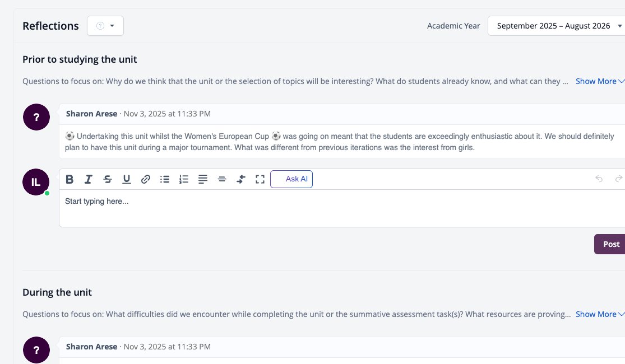Open the IL user avatar
The height and width of the screenshot is (364, 625).
pyautogui.click(x=36, y=182)
